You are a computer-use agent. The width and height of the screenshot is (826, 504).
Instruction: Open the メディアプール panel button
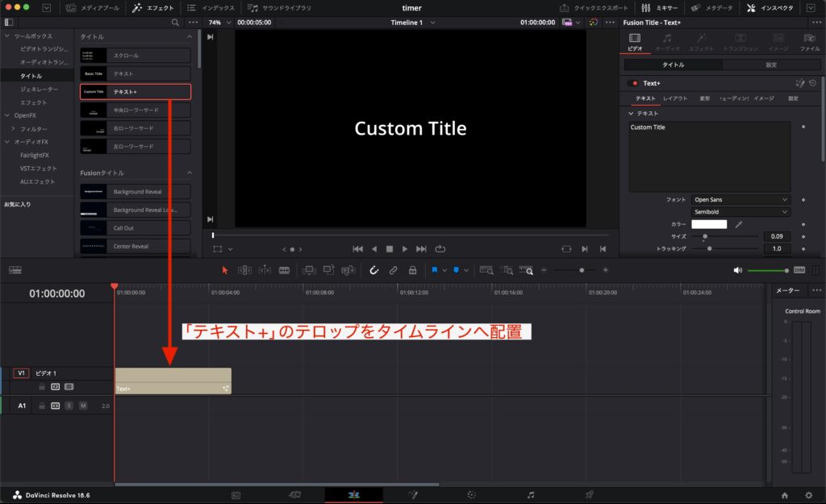(92, 8)
